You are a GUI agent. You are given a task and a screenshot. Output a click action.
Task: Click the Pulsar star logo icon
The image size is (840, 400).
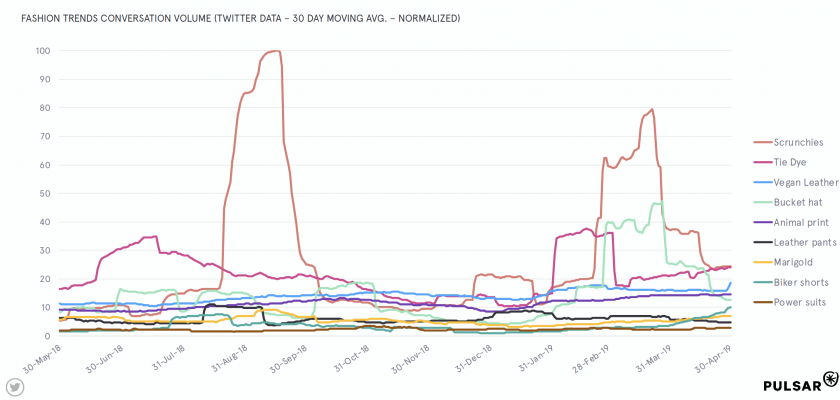click(830, 380)
